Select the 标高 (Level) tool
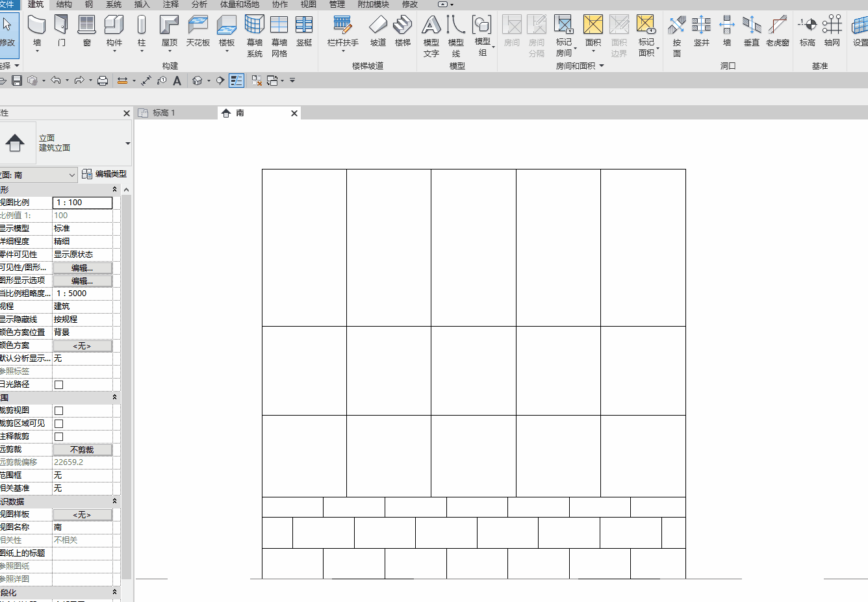The width and height of the screenshot is (868, 602). [x=808, y=31]
